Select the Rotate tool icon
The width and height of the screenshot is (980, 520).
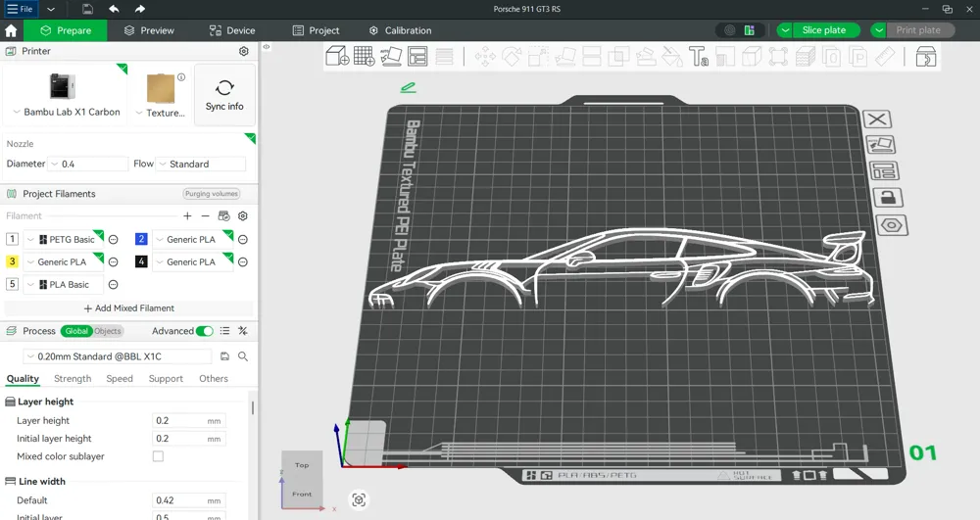(512, 57)
